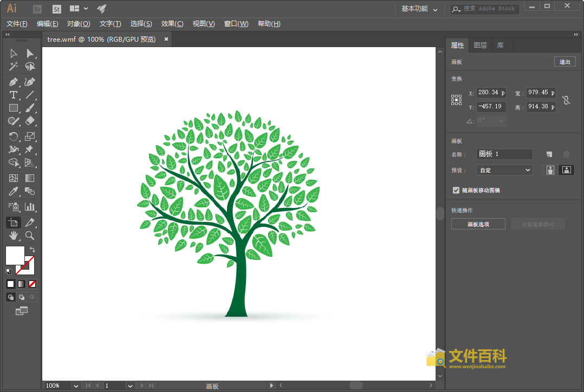Select the Curvature tool
Image resolution: width=584 pixels, height=392 pixels.
pos(30,82)
